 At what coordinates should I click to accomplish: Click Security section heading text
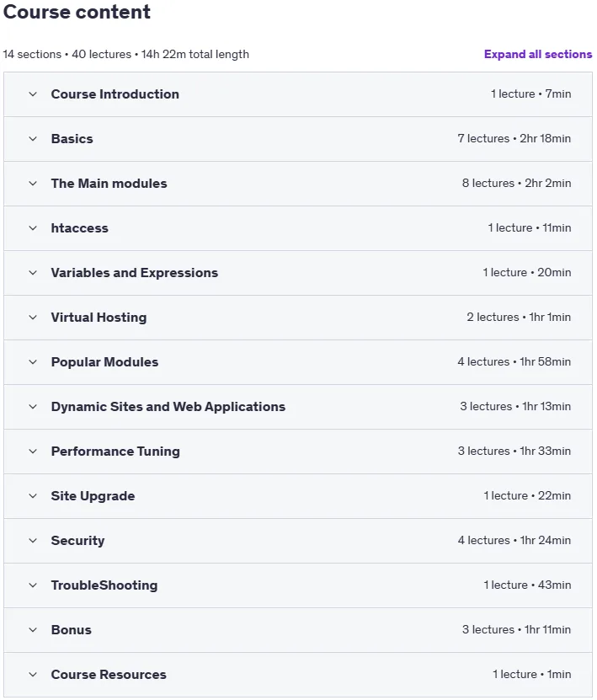tap(77, 541)
